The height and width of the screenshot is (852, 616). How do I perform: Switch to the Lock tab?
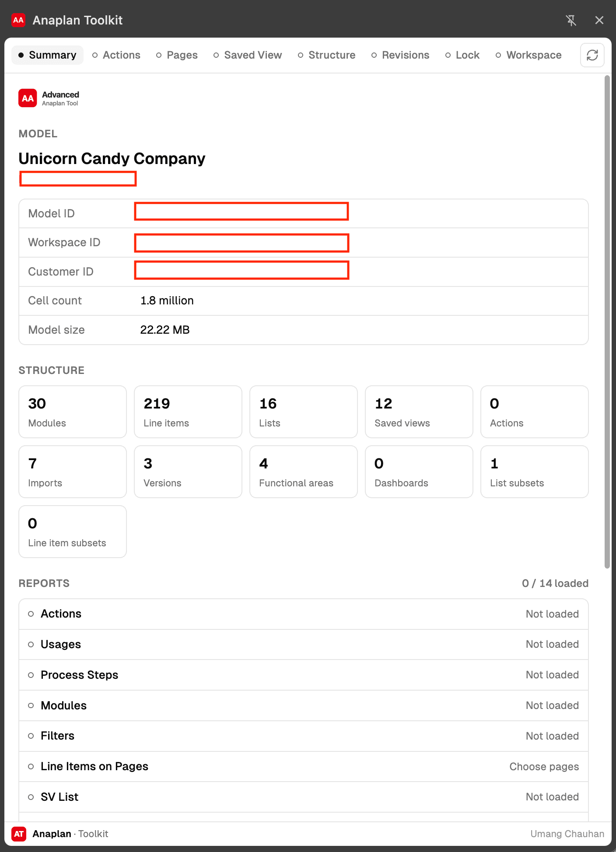tap(462, 55)
